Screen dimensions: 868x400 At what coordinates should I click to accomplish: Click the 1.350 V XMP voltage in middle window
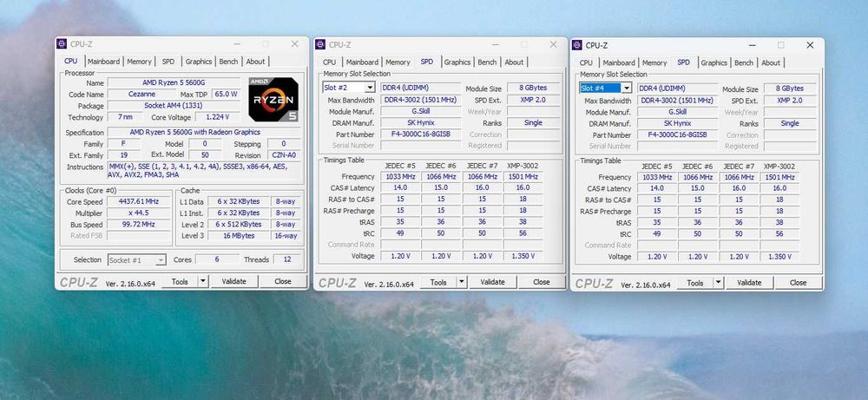coord(523,256)
